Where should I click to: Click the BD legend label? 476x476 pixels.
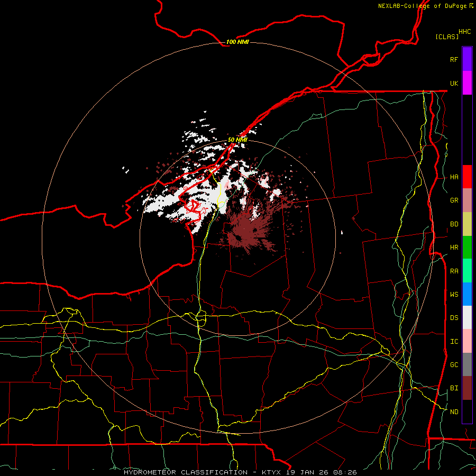coord(454,224)
